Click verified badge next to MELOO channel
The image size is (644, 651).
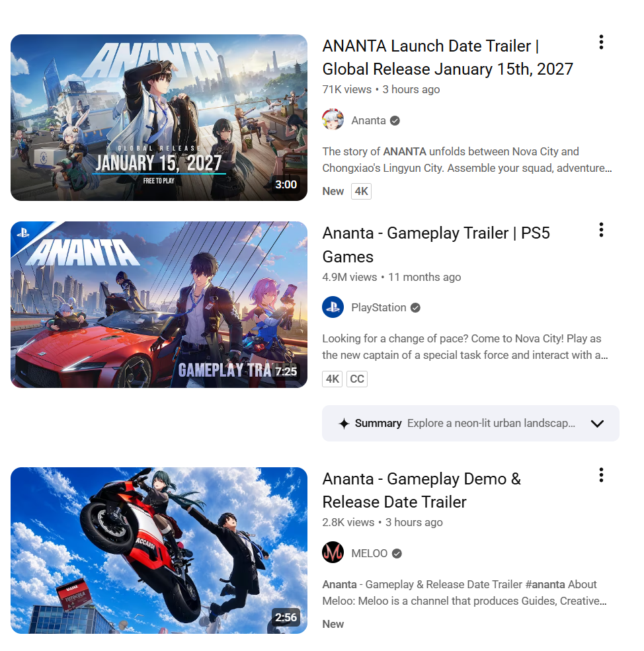point(397,553)
